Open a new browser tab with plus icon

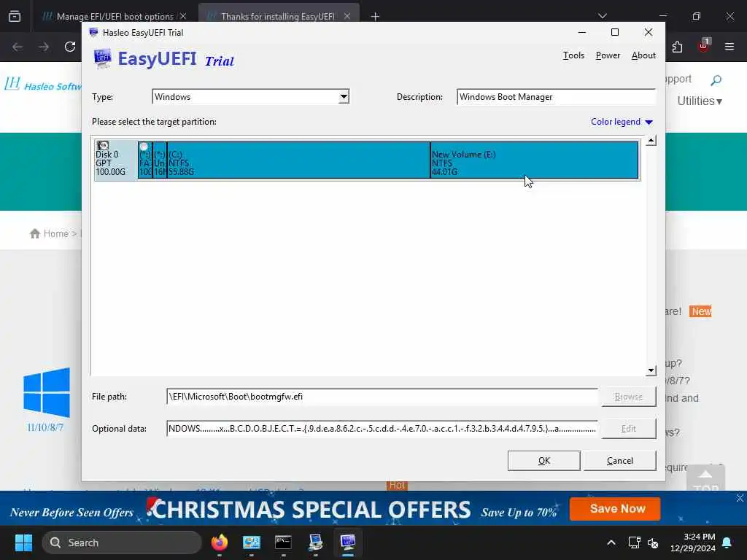point(375,17)
